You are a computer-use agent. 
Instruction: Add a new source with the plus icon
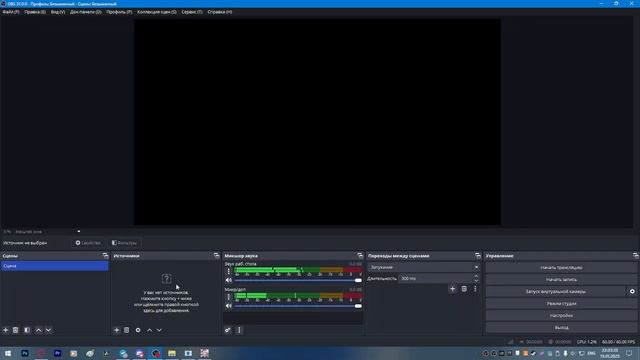pos(116,330)
